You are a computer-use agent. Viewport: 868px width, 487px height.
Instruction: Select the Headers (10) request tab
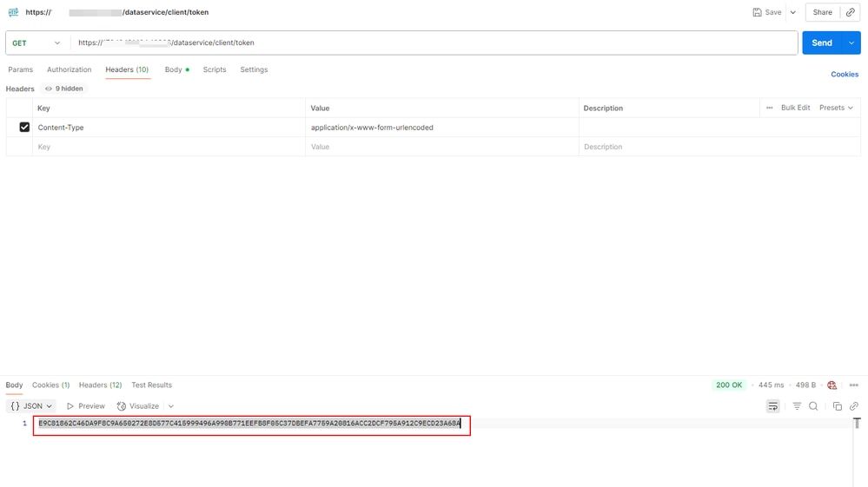(x=127, y=69)
